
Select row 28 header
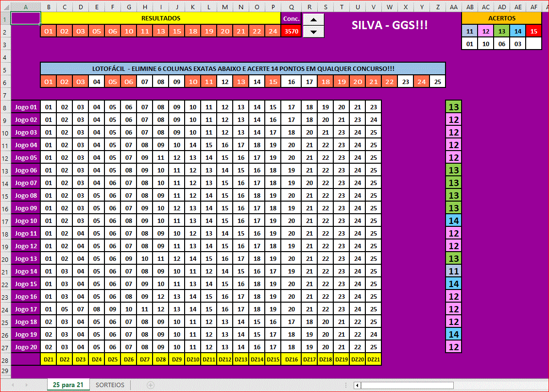[x=5, y=360]
